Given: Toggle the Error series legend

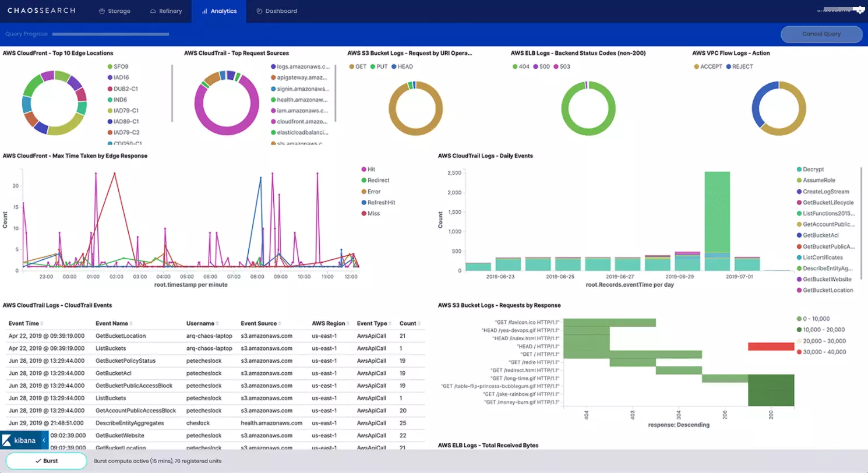Looking at the screenshot, I should point(371,191).
